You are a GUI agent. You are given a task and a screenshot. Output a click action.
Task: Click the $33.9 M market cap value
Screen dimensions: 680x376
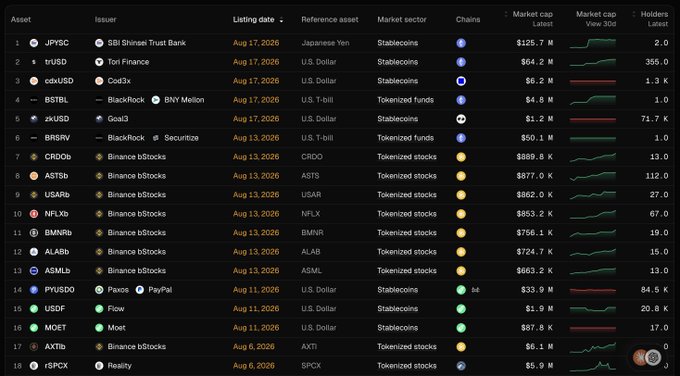pyautogui.click(x=537, y=290)
